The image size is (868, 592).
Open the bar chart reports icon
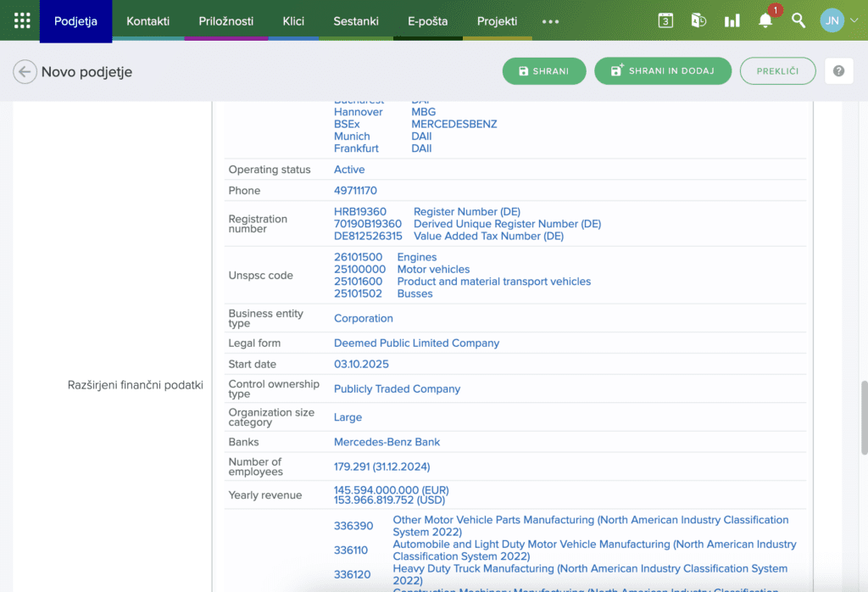[x=732, y=20]
